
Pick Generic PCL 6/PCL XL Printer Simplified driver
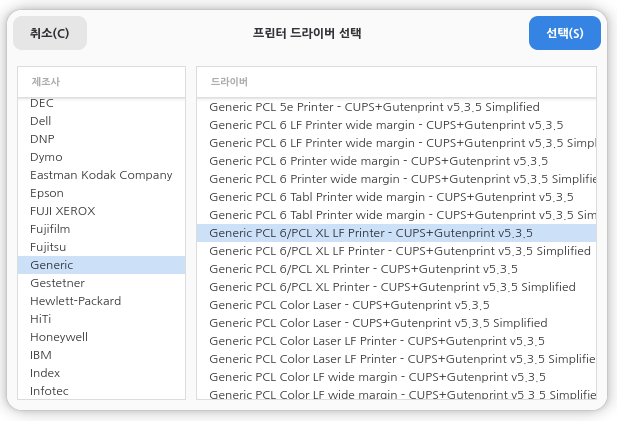[x=392, y=287]
